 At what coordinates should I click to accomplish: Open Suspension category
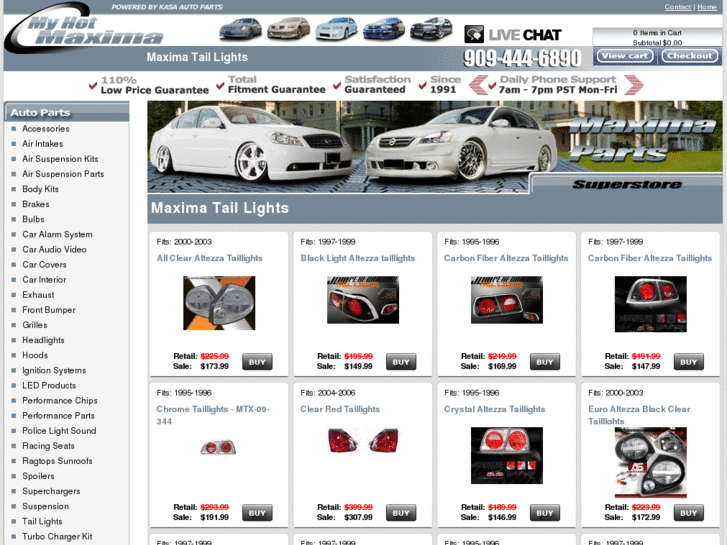point(45,507)
